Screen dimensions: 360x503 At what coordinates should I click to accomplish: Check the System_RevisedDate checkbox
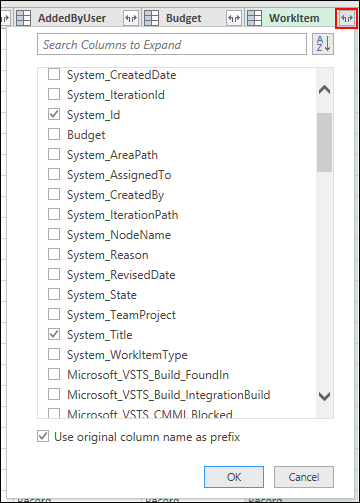click(x=54, y=274)
